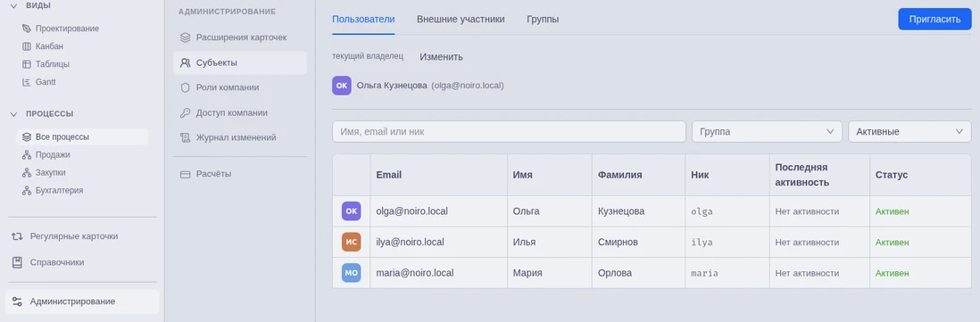Click the Пригласить button
The height and width of the screenshot is (322, 980).
[935, 19]
